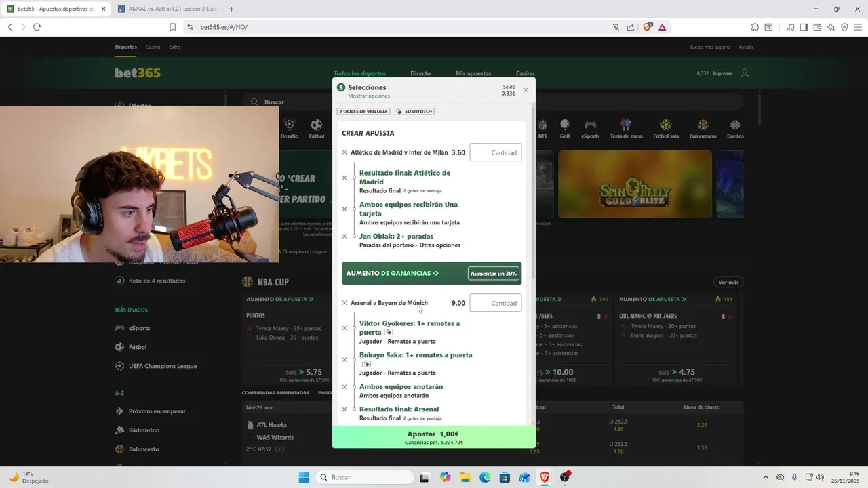The image size is (868, 488).
Task: Click the Aumentar un 30% button
Action: (x=494, y=274)
